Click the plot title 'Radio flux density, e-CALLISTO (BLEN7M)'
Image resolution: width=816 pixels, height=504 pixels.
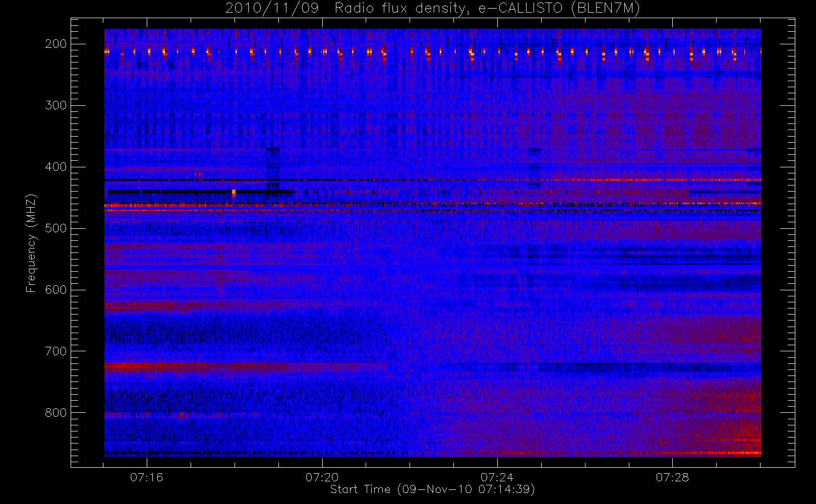487,9
